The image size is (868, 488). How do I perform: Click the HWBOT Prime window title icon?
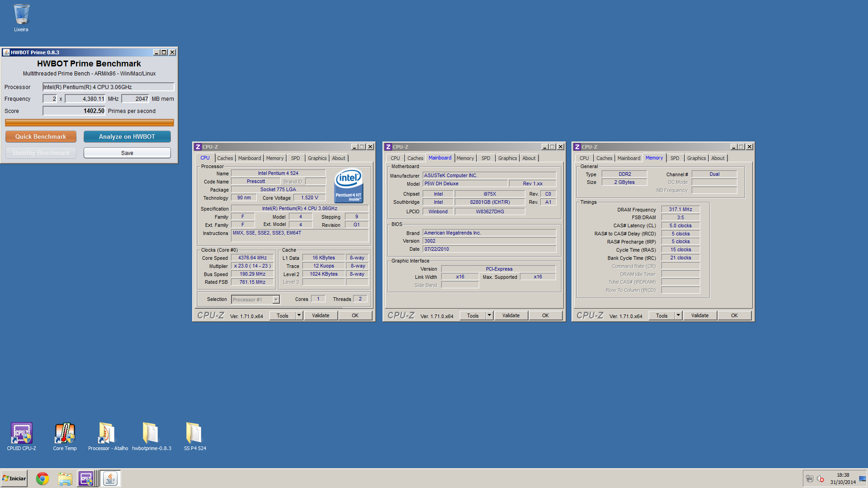point(6,52)
